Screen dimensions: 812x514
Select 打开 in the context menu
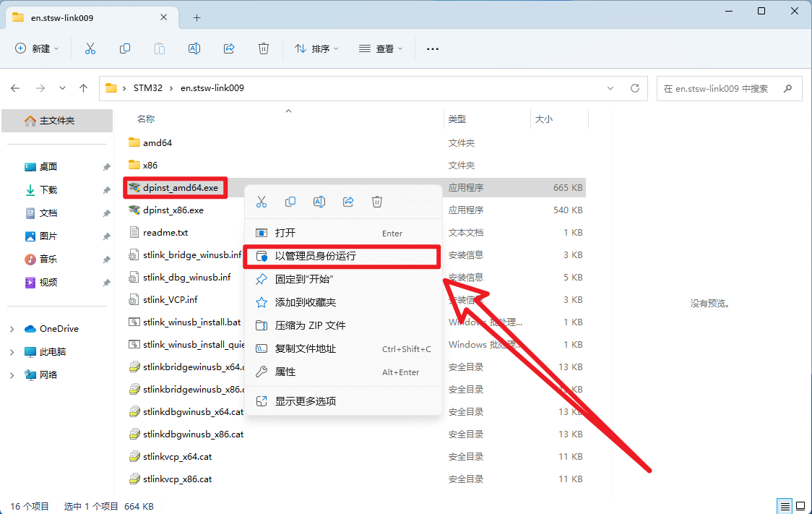tap(343, 234)
